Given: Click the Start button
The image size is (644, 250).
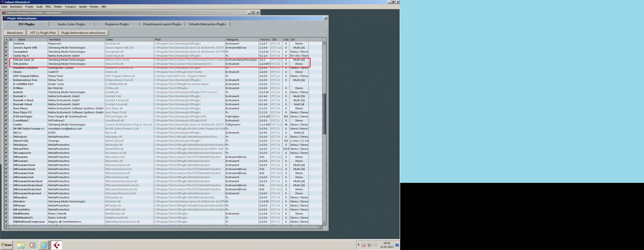Looking at the screenshot, I should (x=7, y=245).
